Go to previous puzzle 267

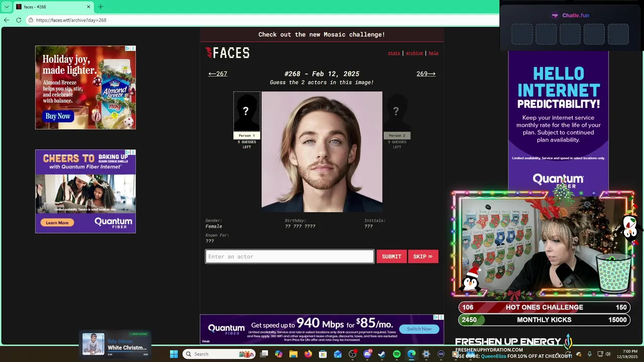pyautogui.click(x=218, y=74)
